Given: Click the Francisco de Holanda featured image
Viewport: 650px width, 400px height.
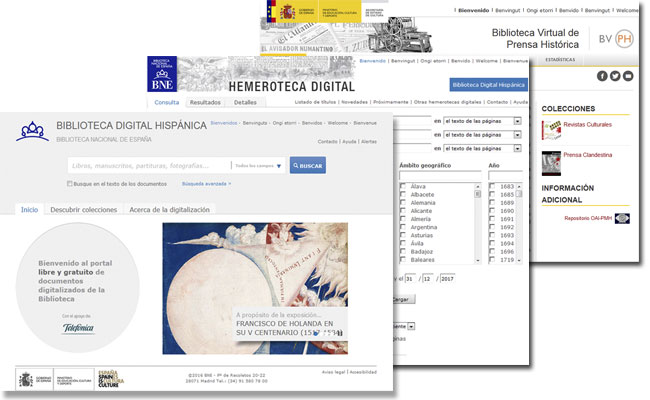Looking at the screenshot, I should click(255, 288).
